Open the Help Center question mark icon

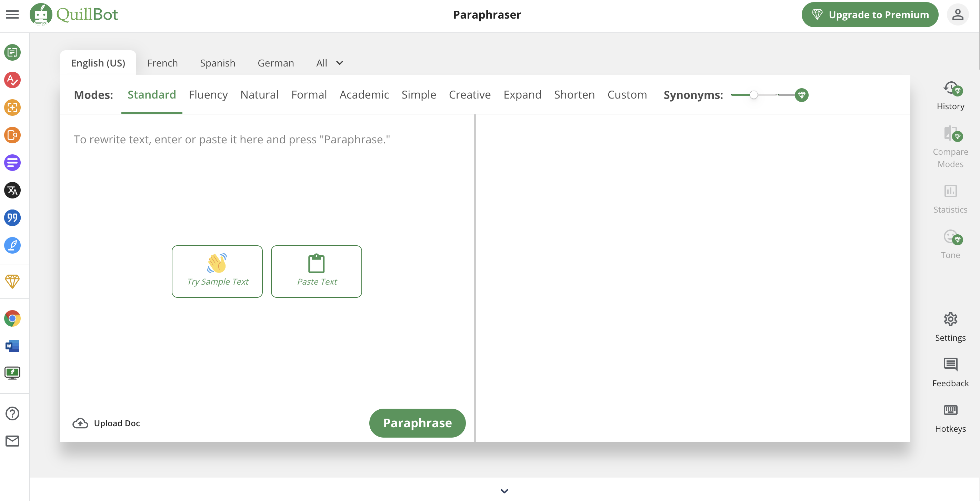pyautogui.click(x=12, y=413)
